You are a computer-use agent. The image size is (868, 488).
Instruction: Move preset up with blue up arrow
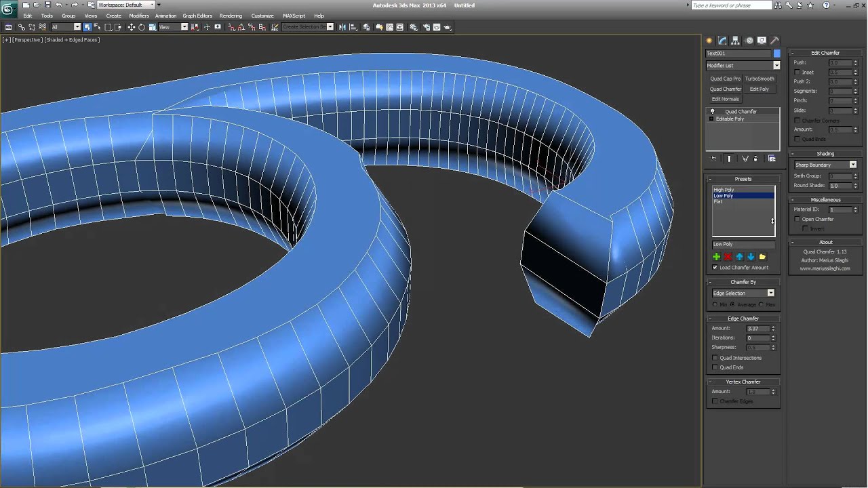pos(739,257)
